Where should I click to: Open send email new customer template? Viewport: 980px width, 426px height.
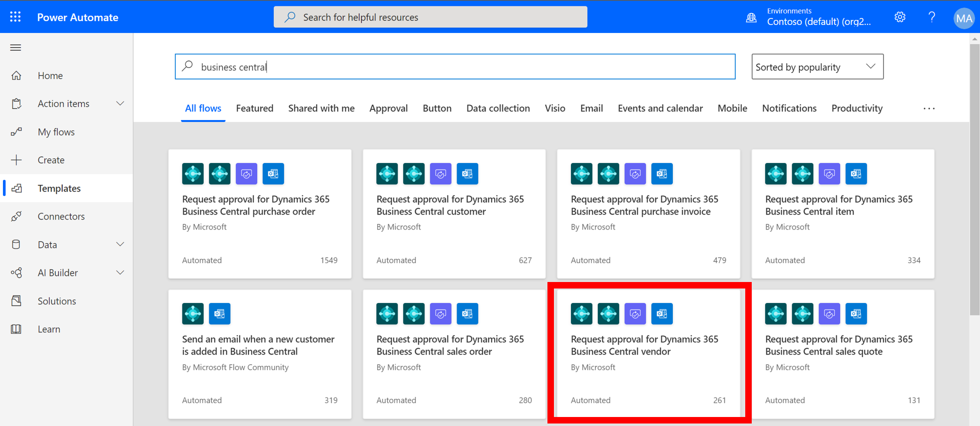[260, 354]
